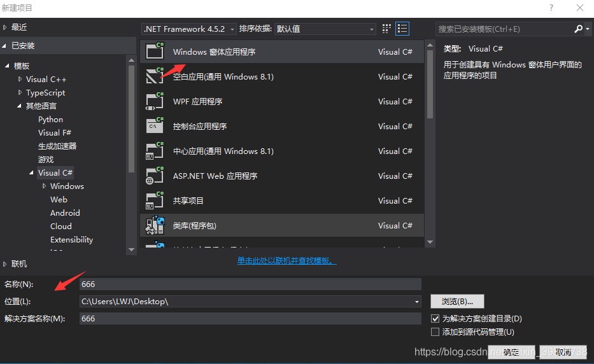Switch to medium icons list view
594x364 pixels.
pyautogui.click(x=402, y=29)
